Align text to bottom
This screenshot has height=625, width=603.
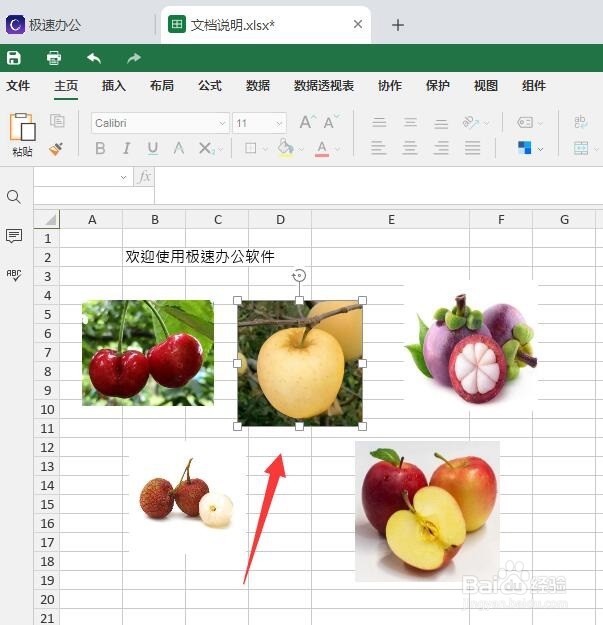[x=441, y=123]
